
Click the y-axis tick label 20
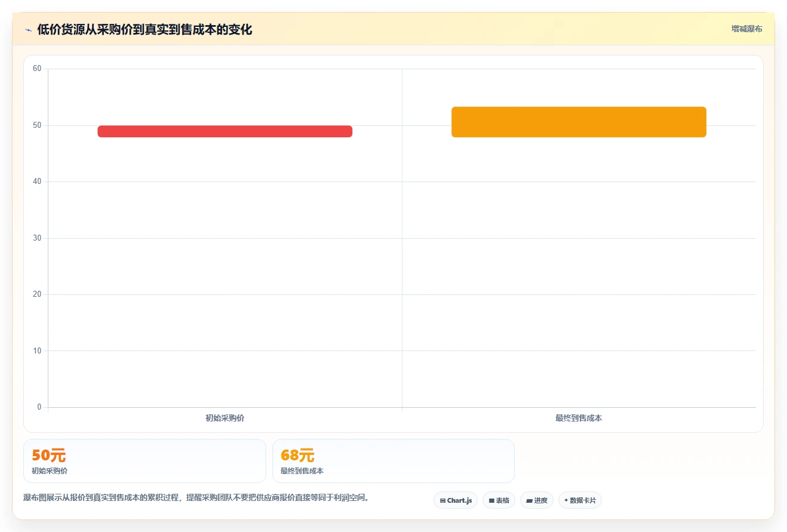pos(37,294)
